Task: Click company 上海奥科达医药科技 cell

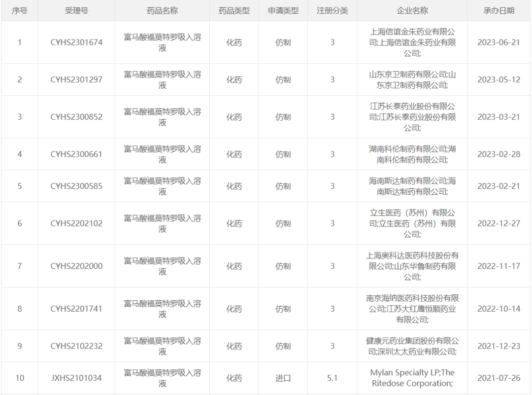Action: (412, 266)
